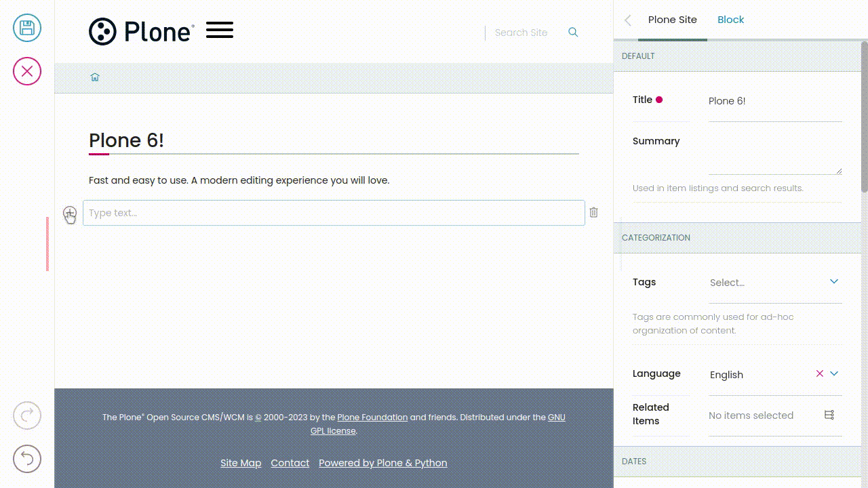Screen dimensions: 868x488
Task: Clear the English language selection
Action: pos(820,373)
